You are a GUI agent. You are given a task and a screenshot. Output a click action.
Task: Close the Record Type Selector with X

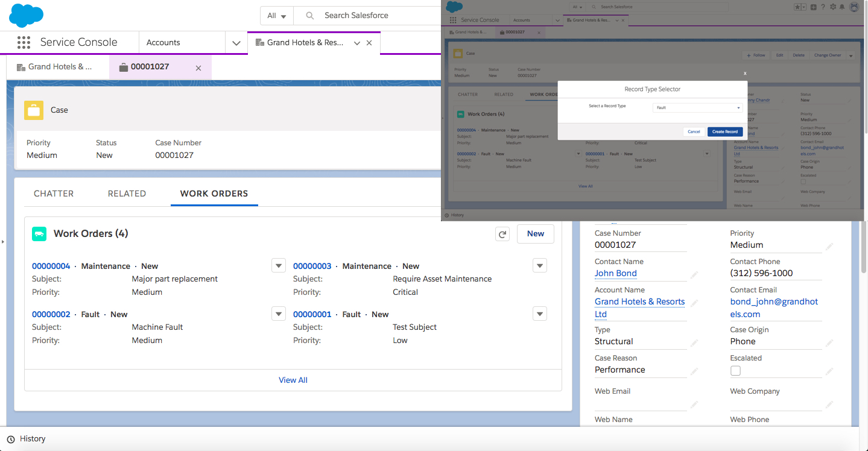(x=745, y=73)
